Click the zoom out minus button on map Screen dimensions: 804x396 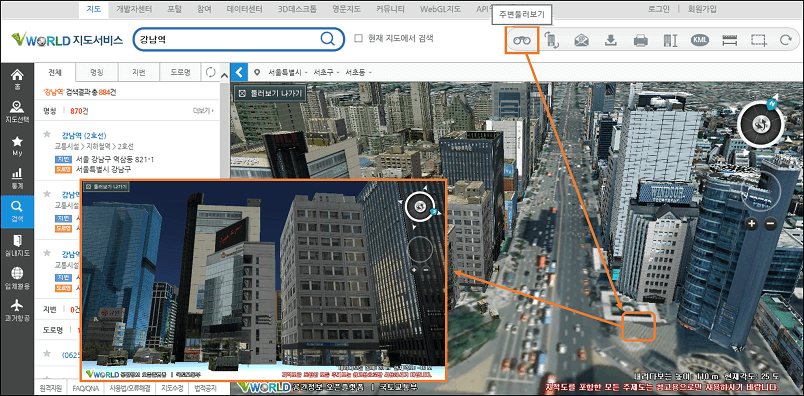click(770, 223)
